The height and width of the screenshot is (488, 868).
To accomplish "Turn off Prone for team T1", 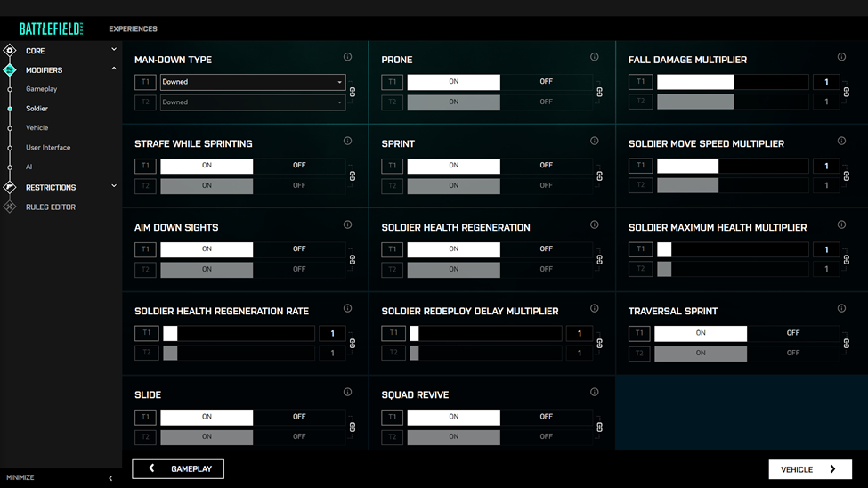I will [x=546, y=82].
